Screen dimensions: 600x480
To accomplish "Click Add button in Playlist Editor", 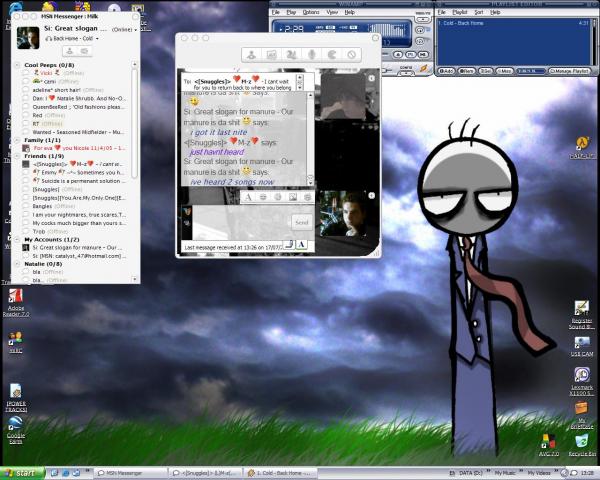I will [446, 71].
